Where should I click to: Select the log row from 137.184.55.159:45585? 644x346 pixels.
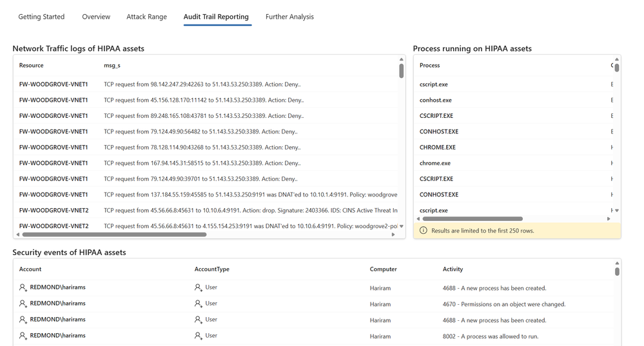click(x=250, y=195)
